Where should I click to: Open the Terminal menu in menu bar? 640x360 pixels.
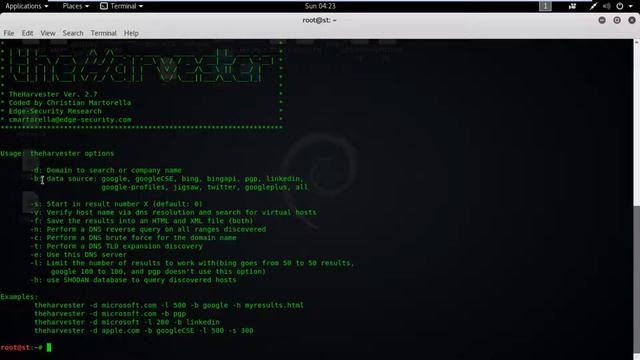(x=103, y=33)
